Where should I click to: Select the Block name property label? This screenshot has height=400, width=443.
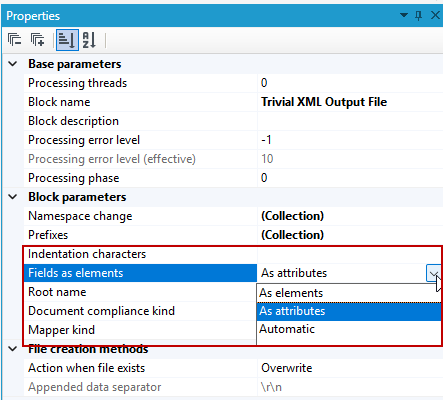[59, 102]
